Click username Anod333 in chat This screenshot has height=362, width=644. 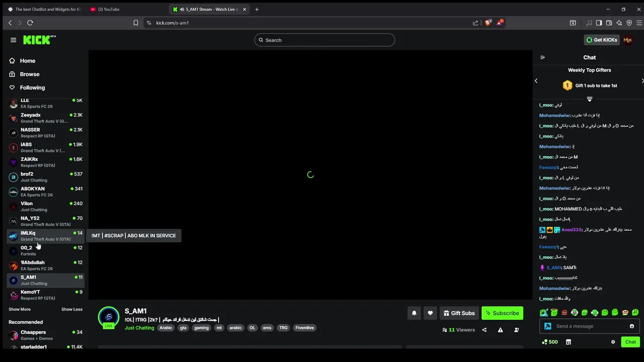coord(572,230)
